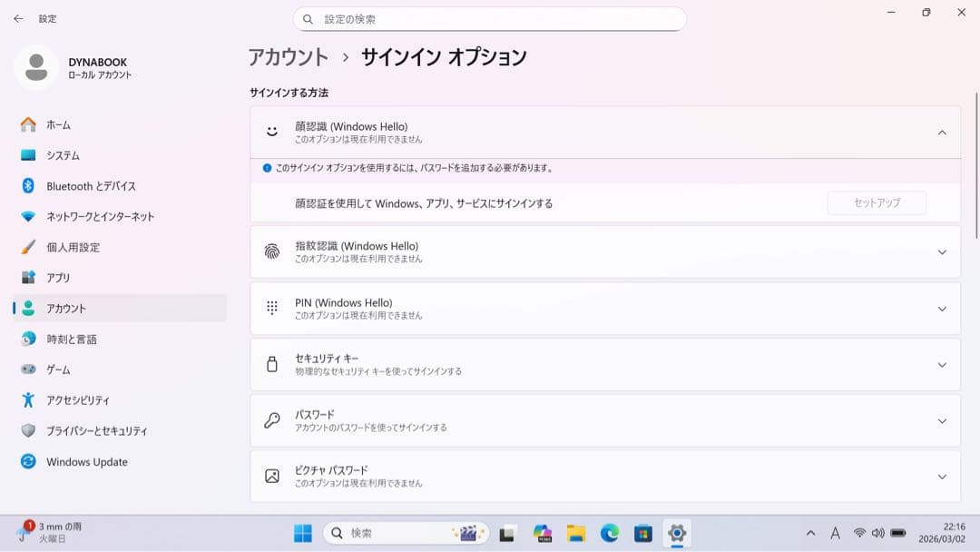
Task: Expand the セキュリティ キー section
Action: coord(942,364)
